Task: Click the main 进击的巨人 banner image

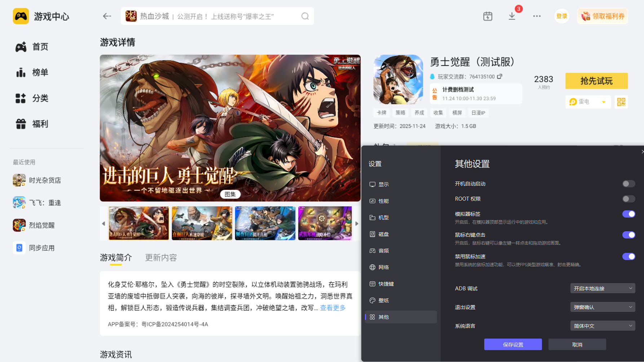Action: coord(230,128)
